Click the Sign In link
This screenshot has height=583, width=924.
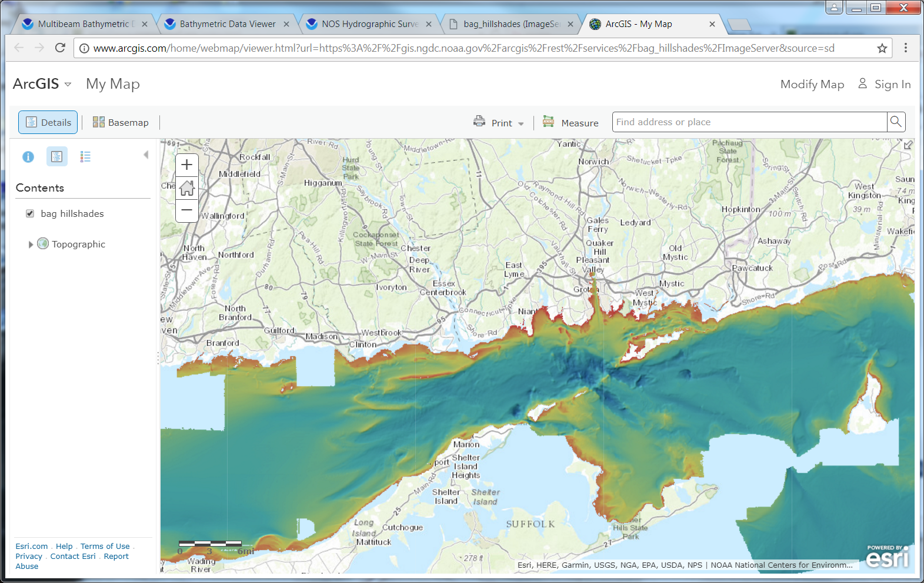pos(892,84)
